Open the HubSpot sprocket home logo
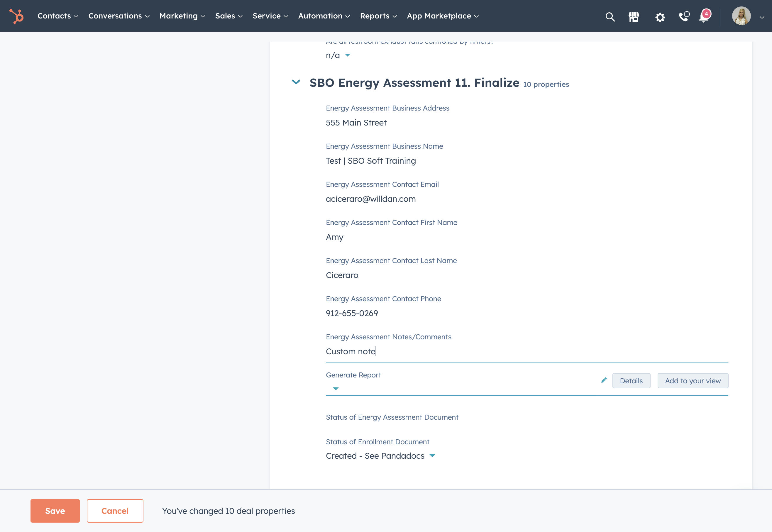The image size is (772, 532). click(16, 16)
